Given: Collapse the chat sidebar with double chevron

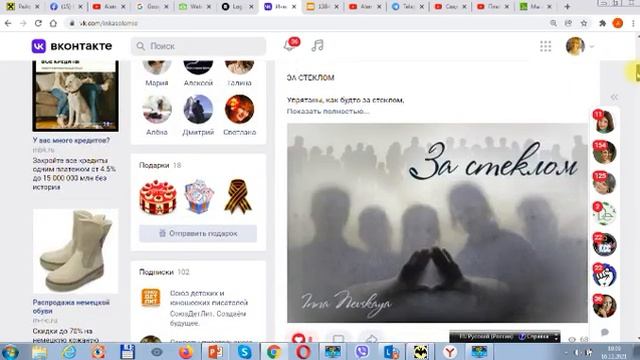Looking at the screenshot, I should (x=614, y=97).
